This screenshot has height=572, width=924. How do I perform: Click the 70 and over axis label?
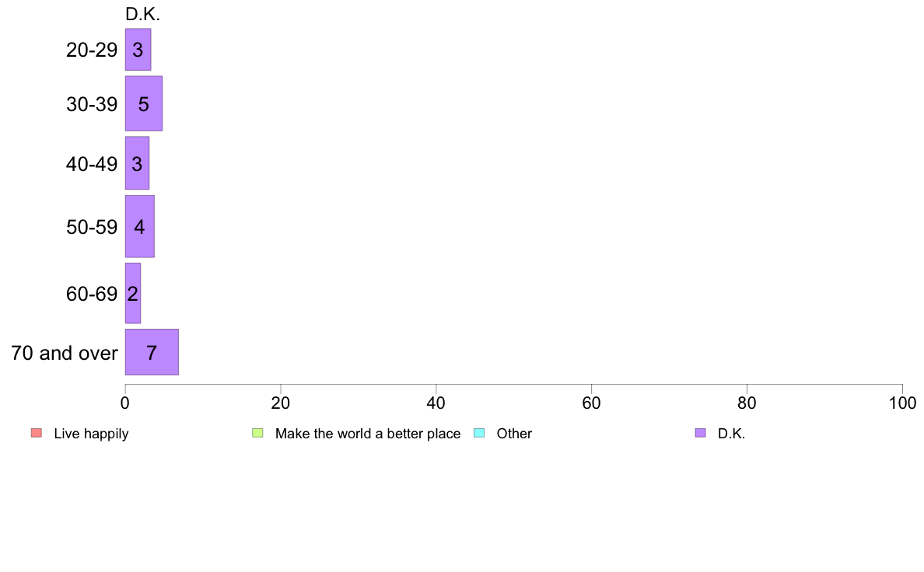[65, 353]
